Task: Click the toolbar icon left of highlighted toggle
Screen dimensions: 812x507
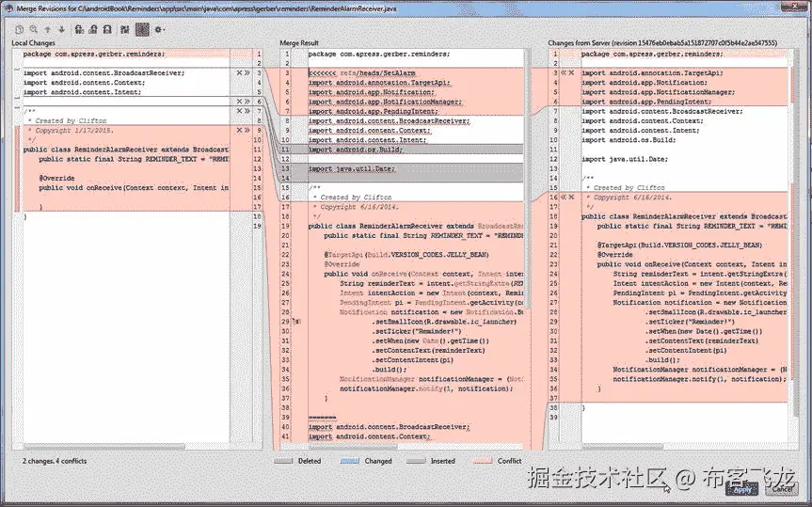Action: [125, 29]
